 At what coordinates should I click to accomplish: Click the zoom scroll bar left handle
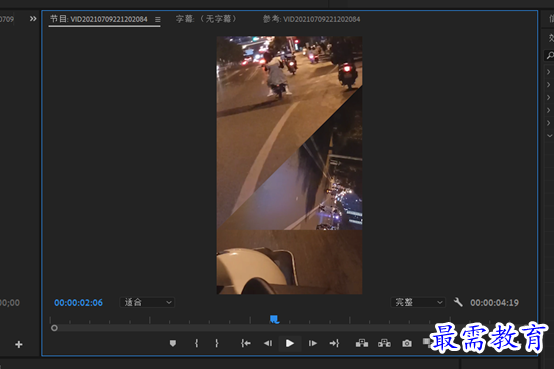click(x=54, y=328)
